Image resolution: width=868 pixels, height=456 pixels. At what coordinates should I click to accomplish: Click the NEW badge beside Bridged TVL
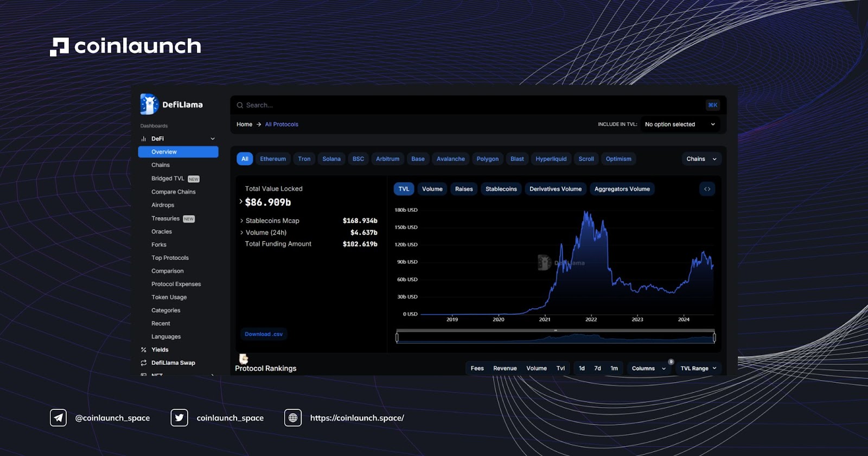click(194, 179)
